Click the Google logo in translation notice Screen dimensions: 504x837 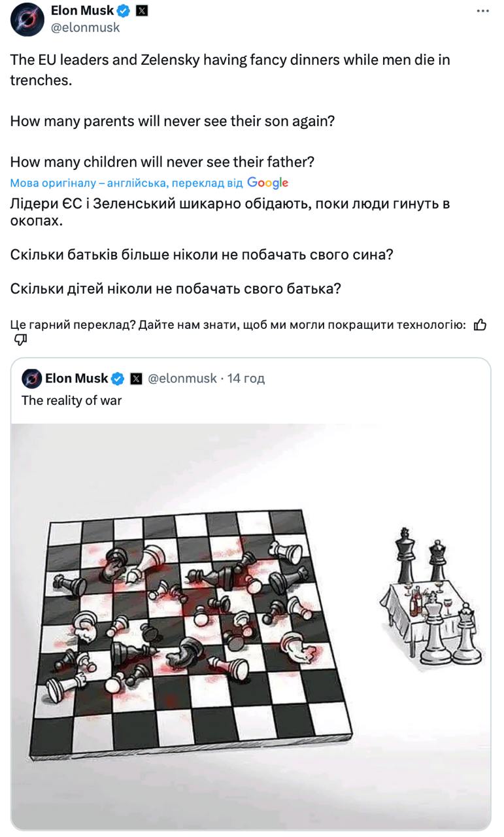[267, 183]
